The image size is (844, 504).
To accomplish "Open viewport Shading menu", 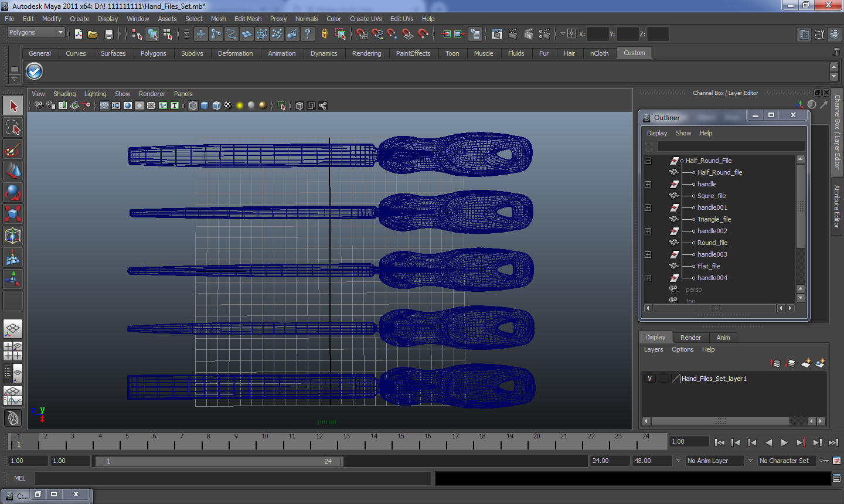I will pyautogui.click(x=64, y=94).
